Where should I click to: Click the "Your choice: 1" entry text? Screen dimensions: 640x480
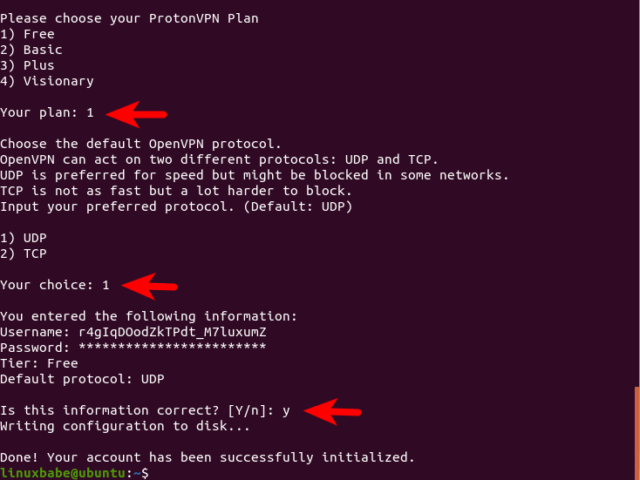coord(55,285)
